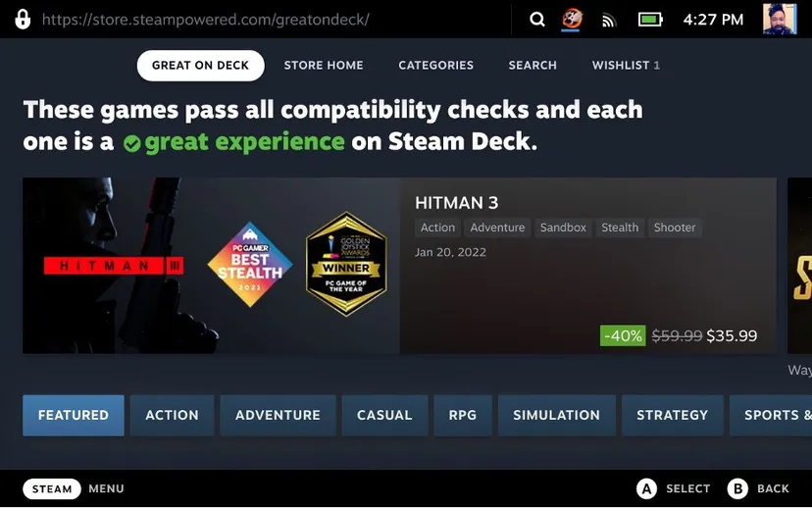Click the 4:27 PM clock

[713, 20]
